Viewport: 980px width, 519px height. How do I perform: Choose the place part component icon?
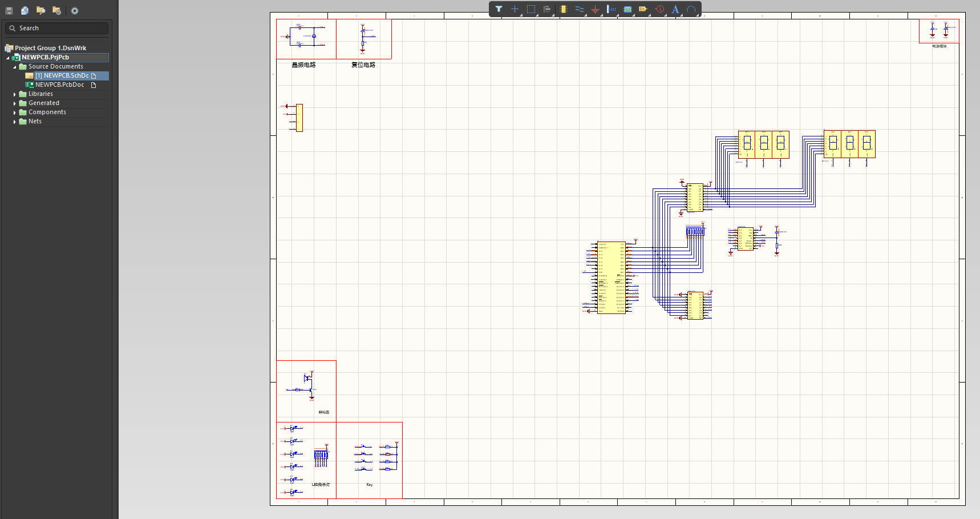click(x=564, y=9)
